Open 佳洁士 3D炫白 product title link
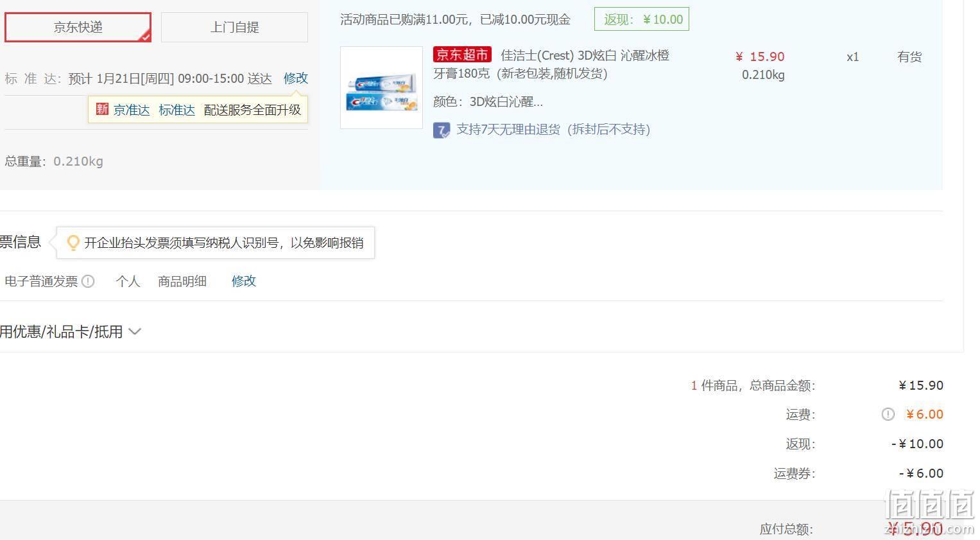 (551, 64)
